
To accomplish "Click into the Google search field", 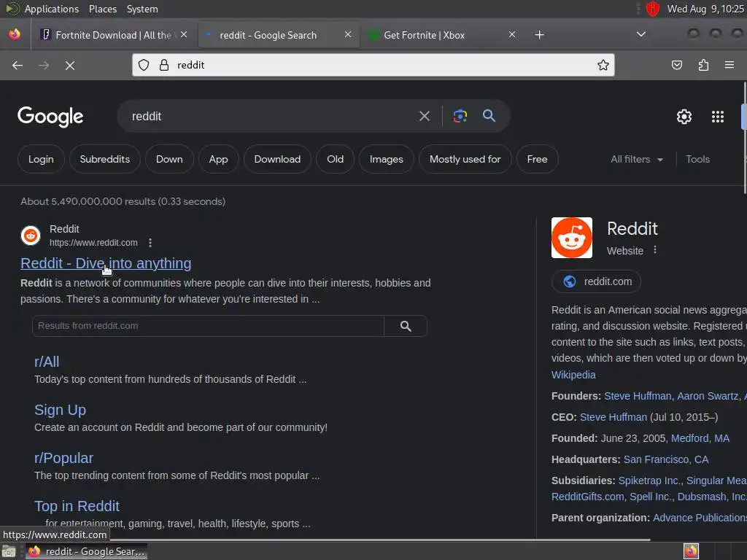I will (x=271, y=116).
